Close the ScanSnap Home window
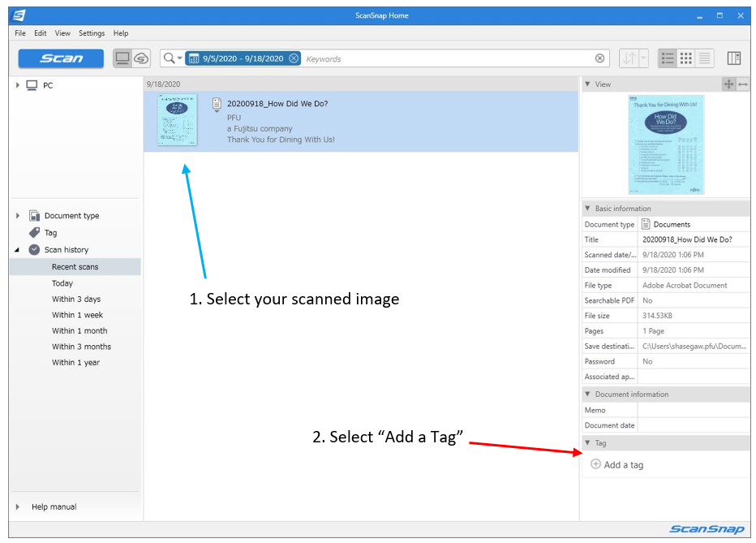The image size is (756, 543). pos(741,16)
